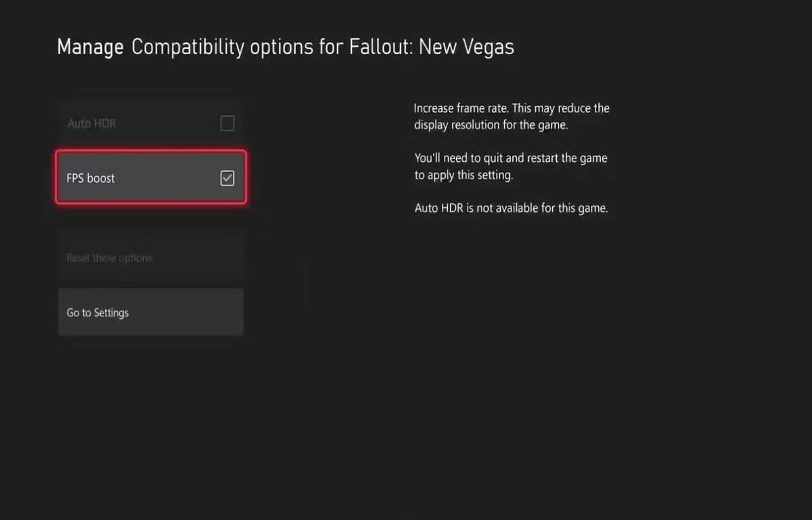Image resolution: width=812 pixels, height=520 pixels.
Task: Open Go to Settings
Action: [x=150, y=312]
